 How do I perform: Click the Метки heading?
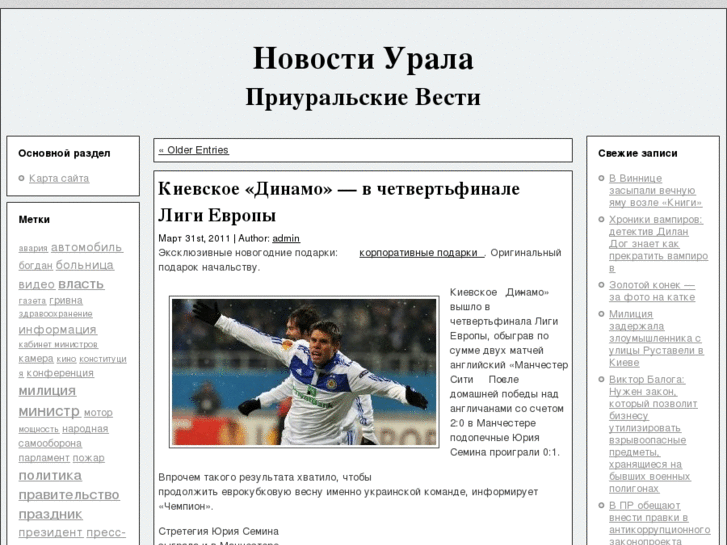click(x=34, y=220)
